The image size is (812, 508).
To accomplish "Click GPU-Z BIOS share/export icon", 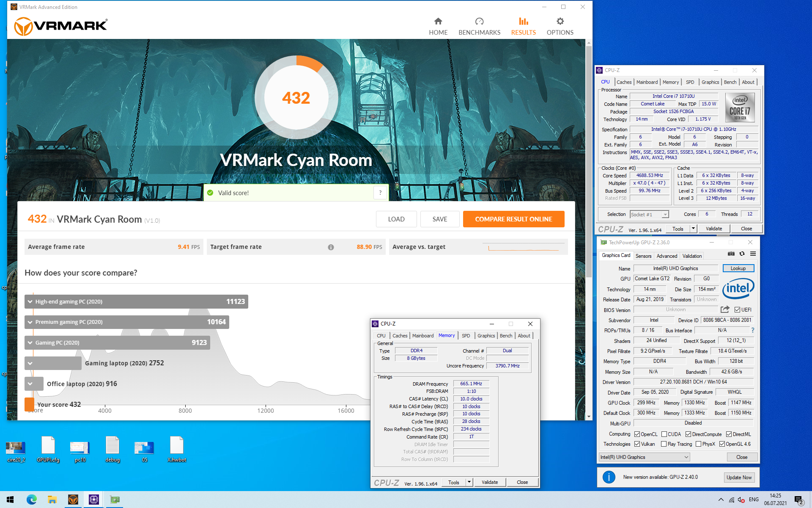I will click(x=725, y=309).
